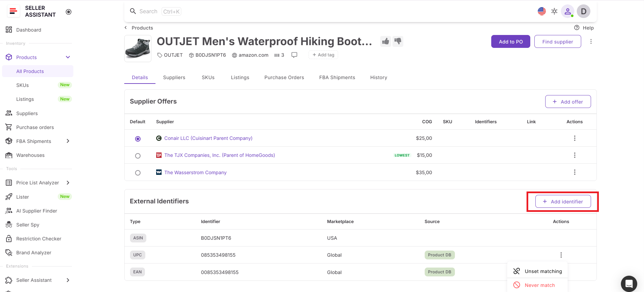Image resolution: width=644 pixels, height=292 pixels.
Task: Open the product more options menu
Action: [x=591, y=41]
